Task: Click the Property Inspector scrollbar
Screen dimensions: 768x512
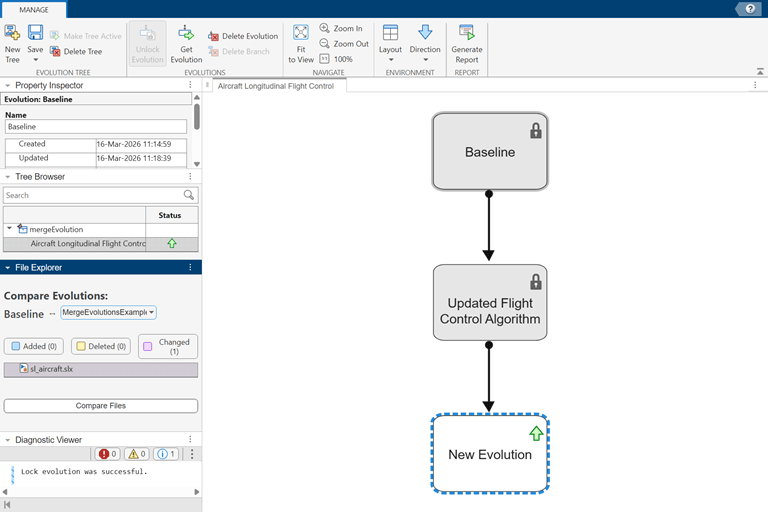Action: tap(197, 116)
